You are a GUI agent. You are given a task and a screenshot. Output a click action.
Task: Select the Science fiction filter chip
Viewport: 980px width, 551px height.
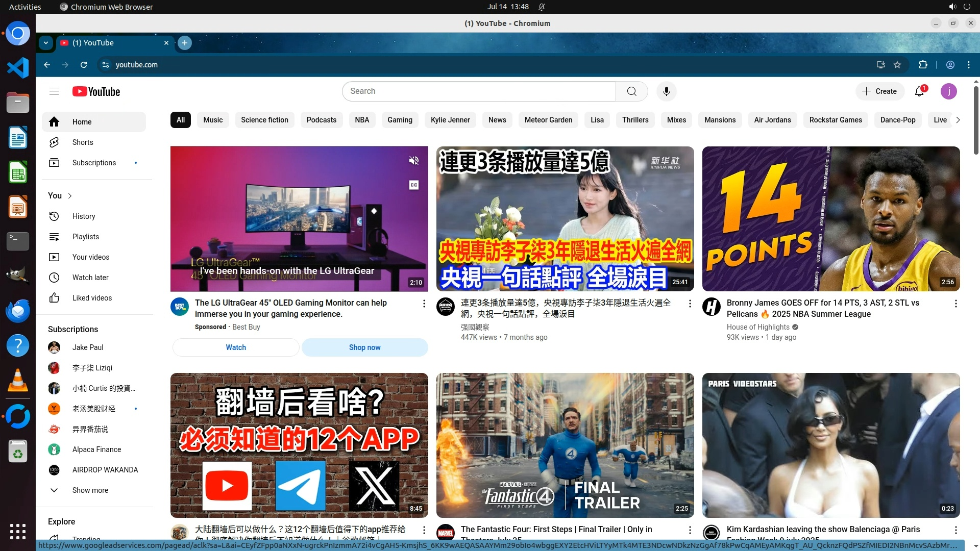click(x=264, y=120)
